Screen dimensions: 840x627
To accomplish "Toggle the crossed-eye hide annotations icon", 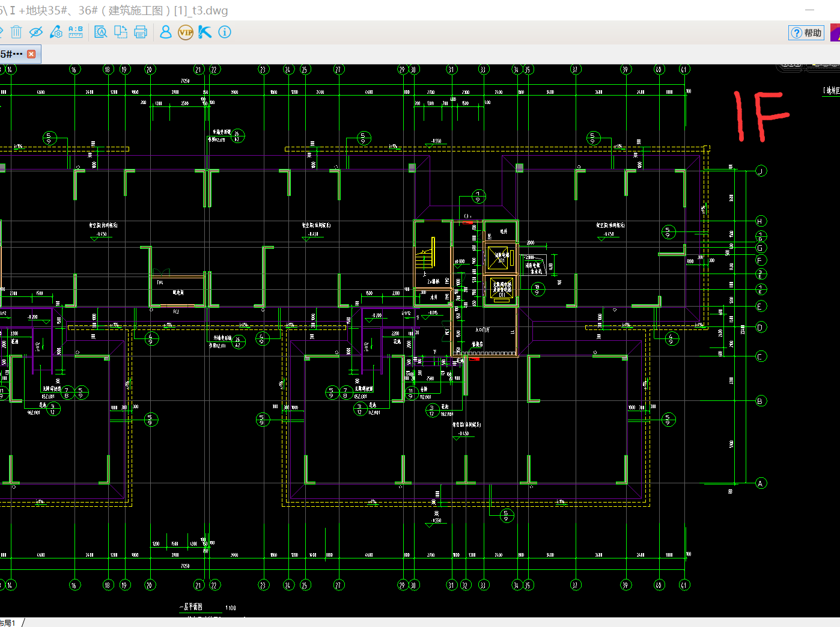I will pos(36,32).
